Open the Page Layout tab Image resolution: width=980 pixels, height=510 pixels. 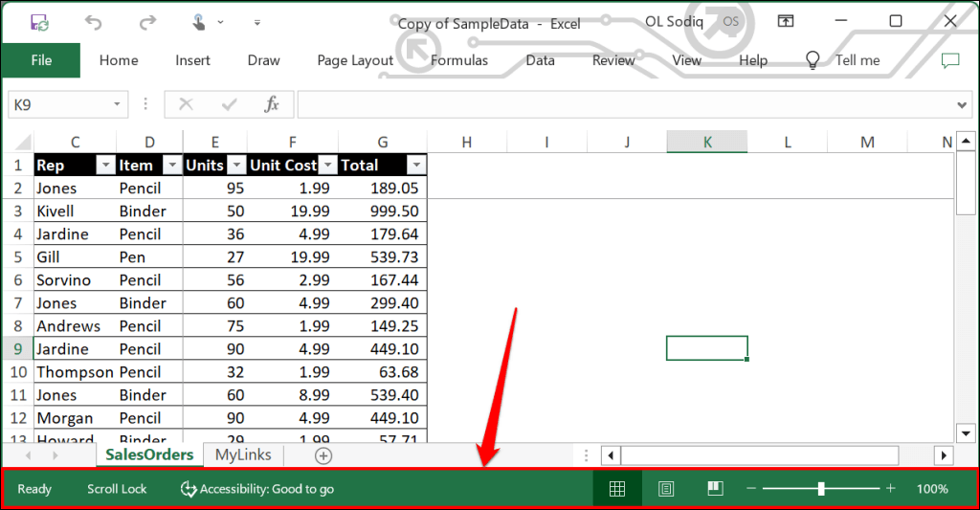tap(355, 60)
